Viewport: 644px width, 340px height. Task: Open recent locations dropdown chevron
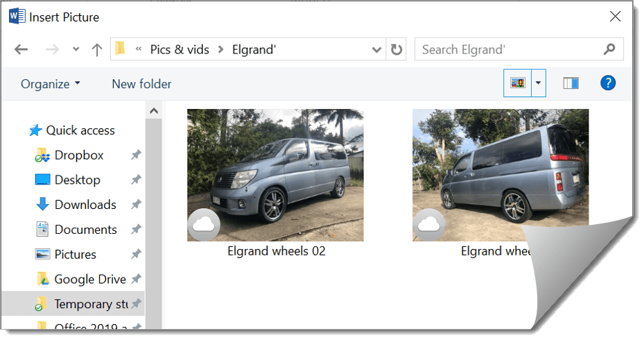click(x=76, y=49)
